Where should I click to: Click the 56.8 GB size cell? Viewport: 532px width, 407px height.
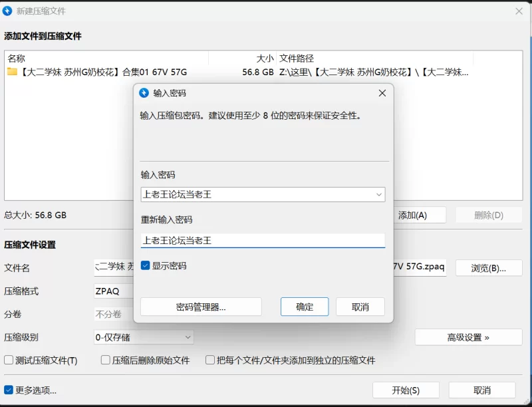[x=258, y=72]
